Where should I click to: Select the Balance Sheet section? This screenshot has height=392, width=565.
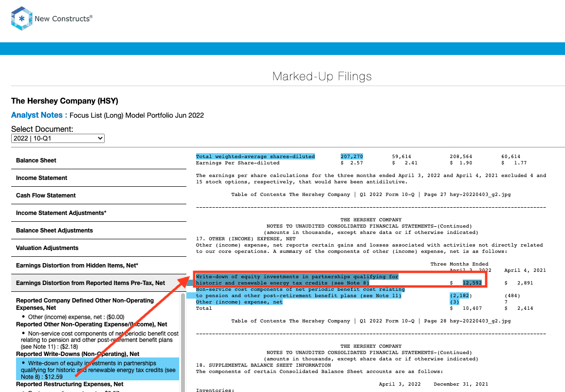(99, 160)
